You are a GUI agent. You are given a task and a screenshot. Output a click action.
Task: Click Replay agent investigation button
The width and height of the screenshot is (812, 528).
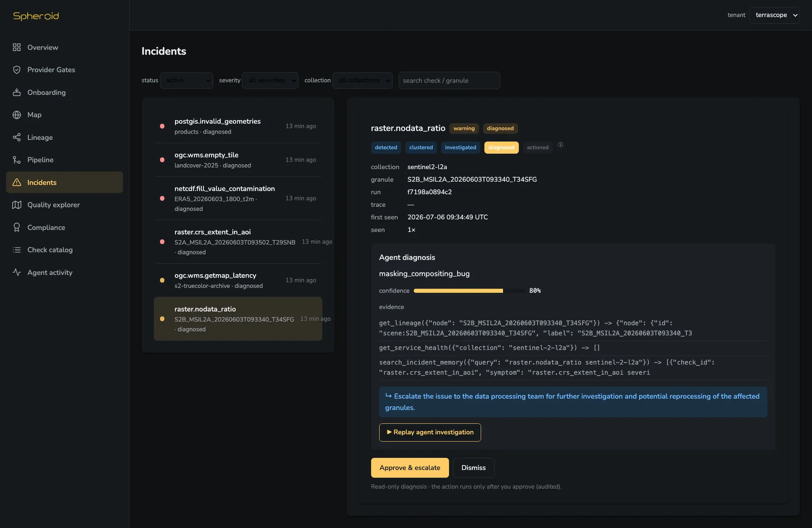(430, 432)
